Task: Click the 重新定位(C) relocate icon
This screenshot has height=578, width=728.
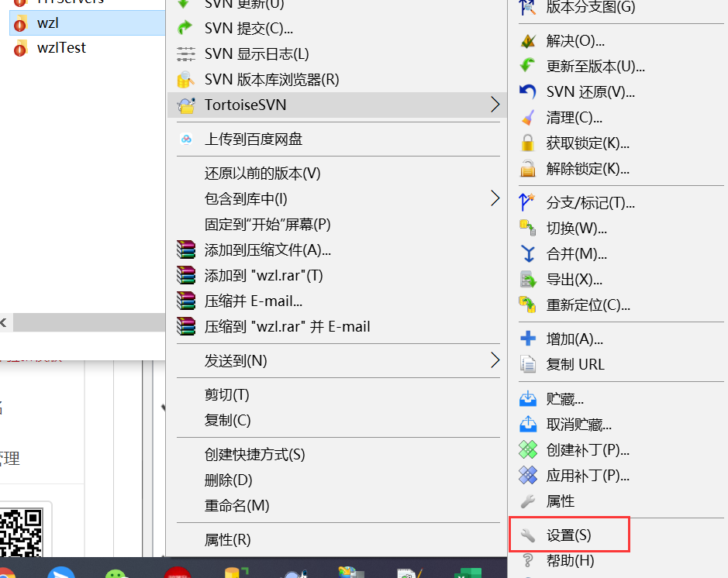Action: pyautogui.click(x=528, y=304)
